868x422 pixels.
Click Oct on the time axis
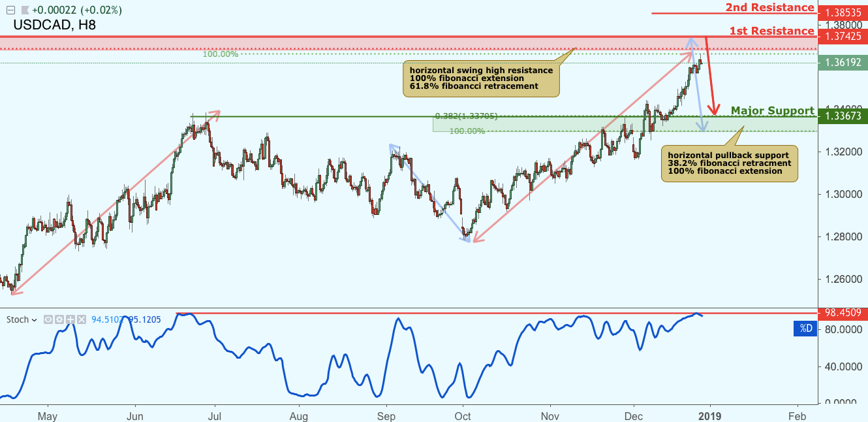[x=463, y=415]
